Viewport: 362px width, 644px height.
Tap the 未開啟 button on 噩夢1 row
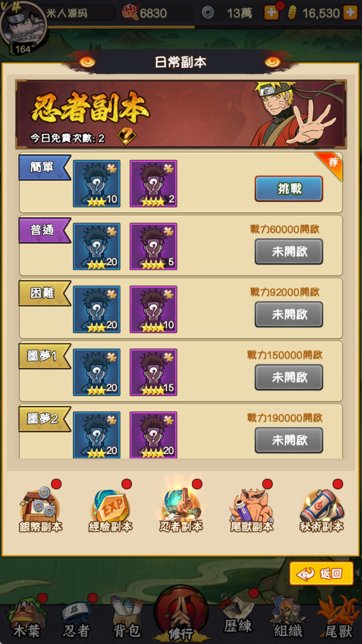[289, 378]
